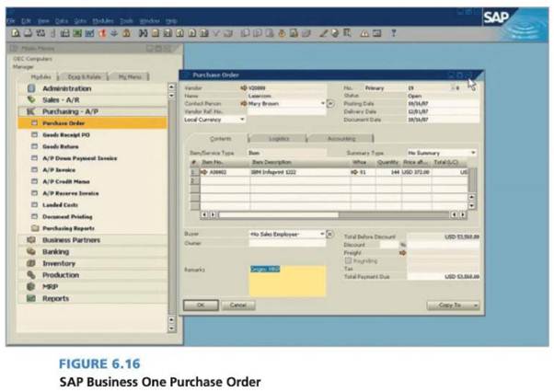Click the Sales - A/R module icon
Image resolution: width=554 pixels, height=392 pixels.
tap(30, 99)
